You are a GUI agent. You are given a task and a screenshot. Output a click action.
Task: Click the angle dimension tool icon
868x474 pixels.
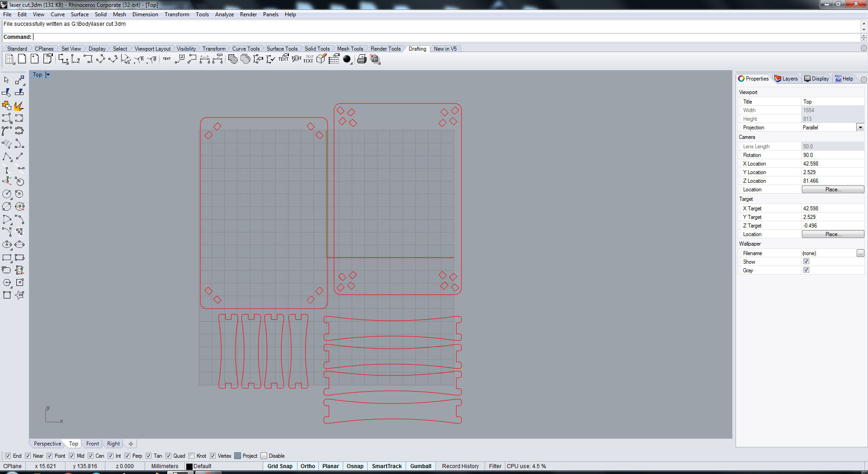(x=126, y=59)
